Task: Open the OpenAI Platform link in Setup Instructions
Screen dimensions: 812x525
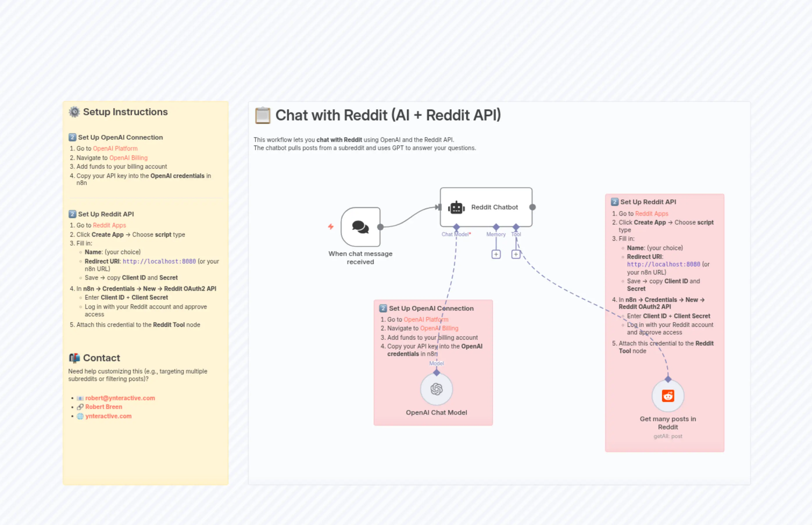Action: click(115, 148)
